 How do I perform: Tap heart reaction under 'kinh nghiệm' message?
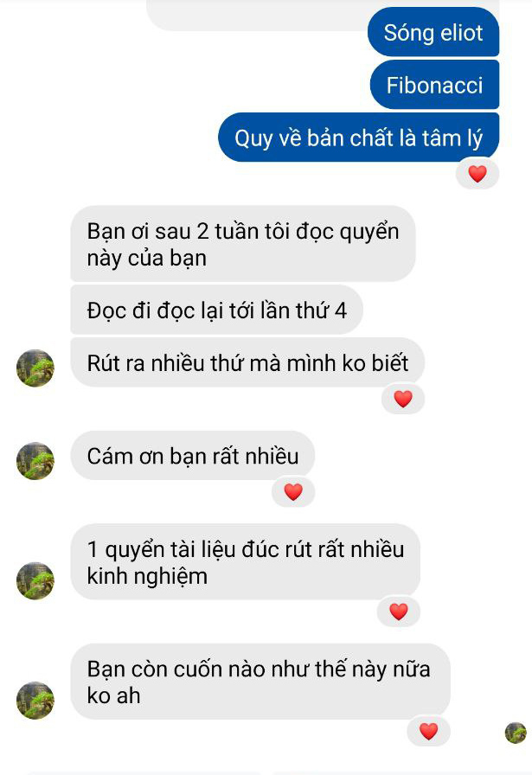(x=399, y=612)
